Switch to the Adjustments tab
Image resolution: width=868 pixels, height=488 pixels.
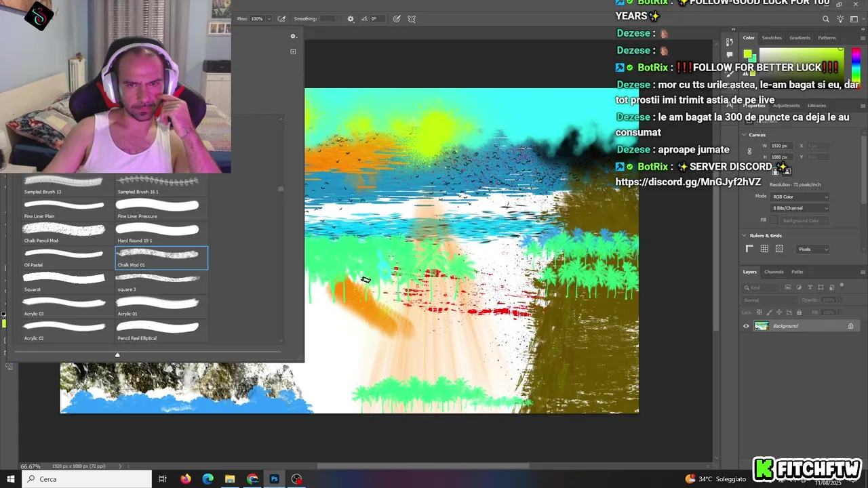click(x=786, y=106)
